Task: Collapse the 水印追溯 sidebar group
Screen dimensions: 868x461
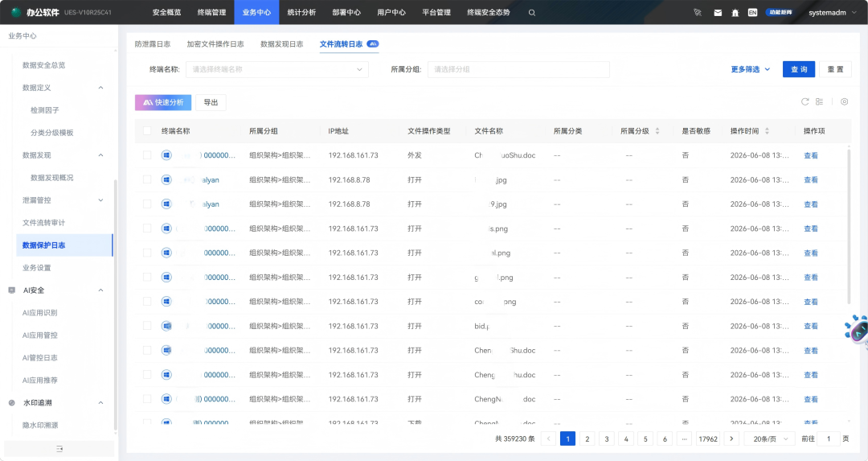Action: pos(100,403)
